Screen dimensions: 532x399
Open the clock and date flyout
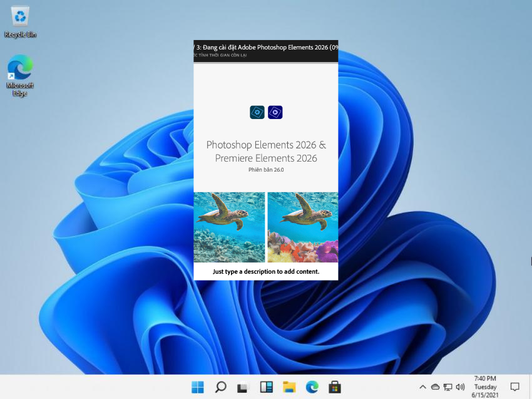coord(485,387)
